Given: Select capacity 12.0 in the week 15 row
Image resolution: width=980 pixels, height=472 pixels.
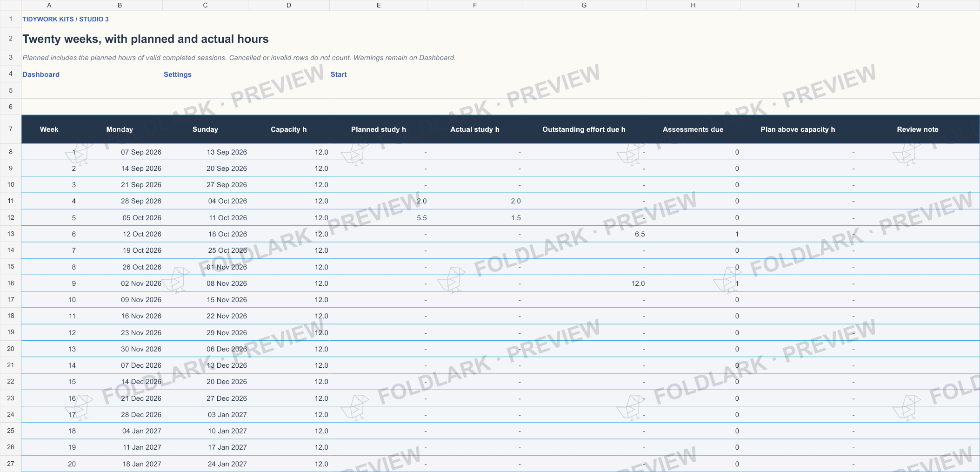Looking at the screenshot, I should coord(289,382).
